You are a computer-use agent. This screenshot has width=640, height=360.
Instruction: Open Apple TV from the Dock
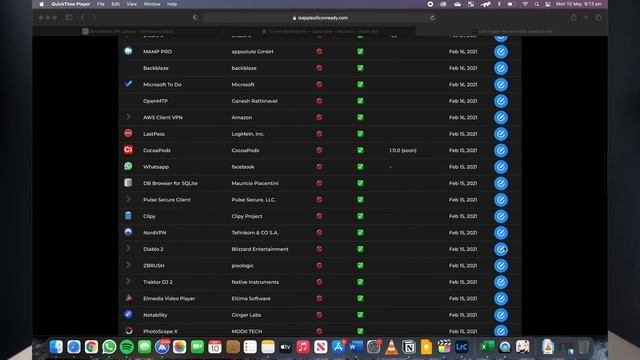(285, 347)
